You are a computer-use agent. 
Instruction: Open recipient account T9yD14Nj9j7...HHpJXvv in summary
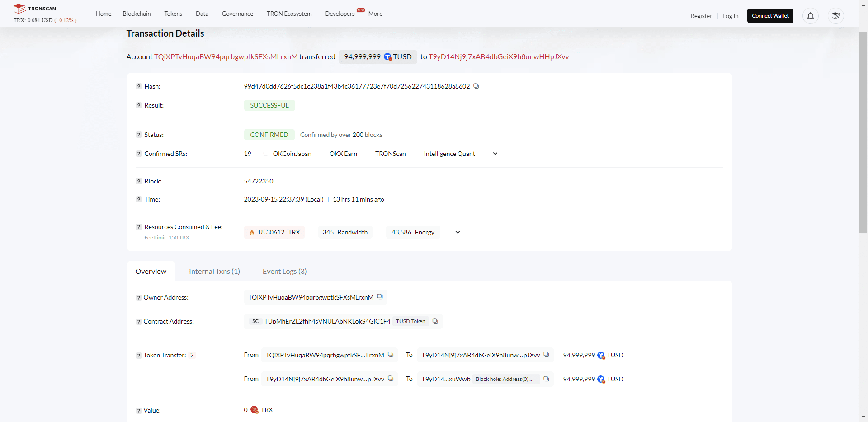click(x=499, y=56)
